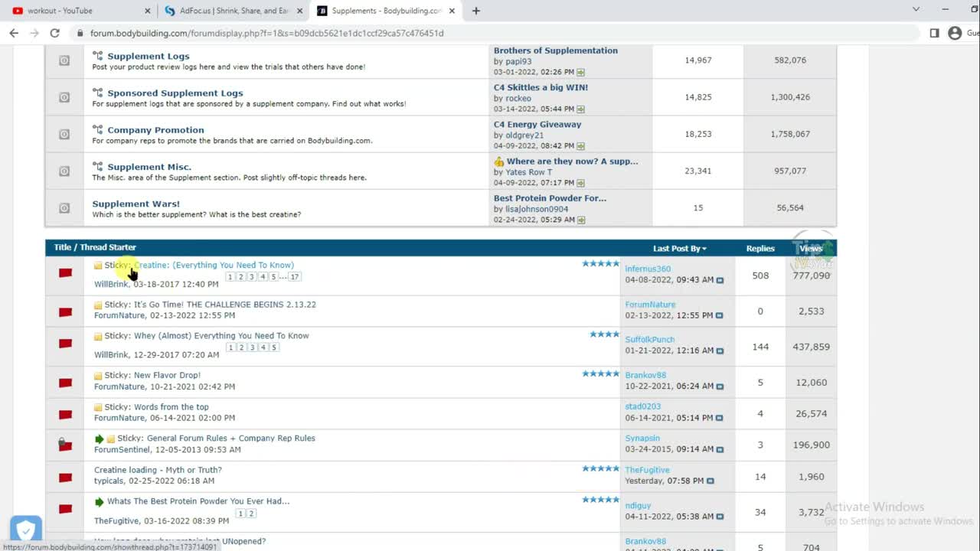Open page 2 of Whats The Best Protein Powder
Viewport: 980px width, 551px height.
(x=251, y=514)
